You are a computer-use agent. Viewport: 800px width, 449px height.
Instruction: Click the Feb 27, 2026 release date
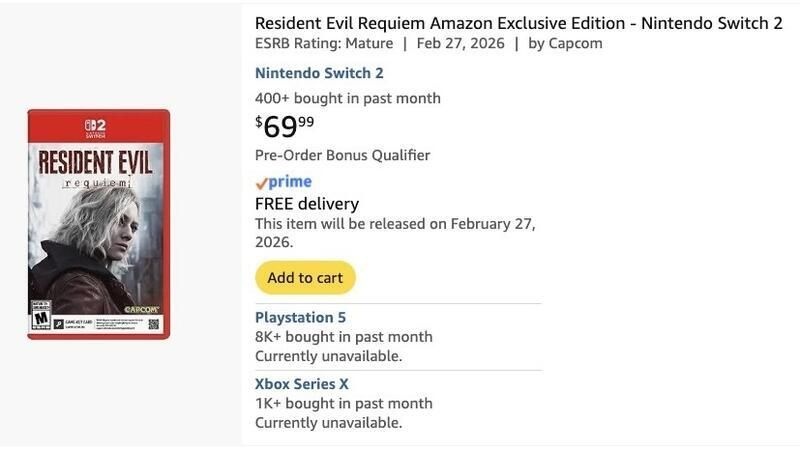[x=459, y=44]
